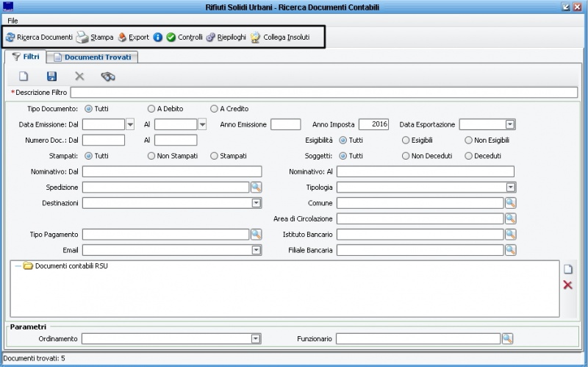This screenshot has height=367, width=588.
Task: Click the Ricerca Documenti toolbar icon
Action: tap(10, 37)
